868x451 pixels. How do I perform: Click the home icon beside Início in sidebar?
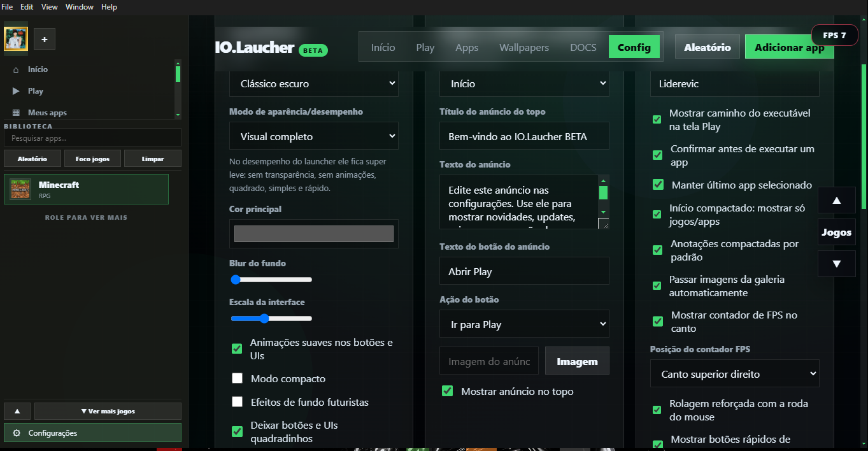tap(16, 69)
